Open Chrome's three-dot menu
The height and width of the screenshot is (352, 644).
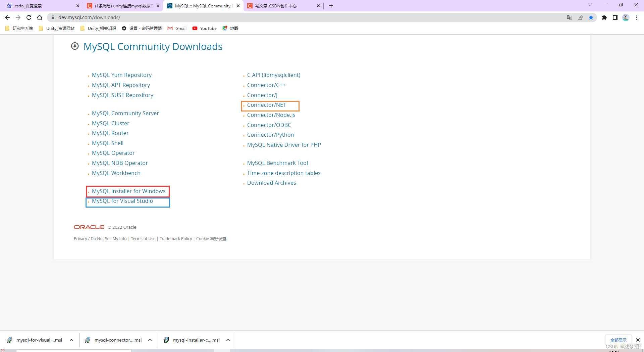[x=637, y=17]
